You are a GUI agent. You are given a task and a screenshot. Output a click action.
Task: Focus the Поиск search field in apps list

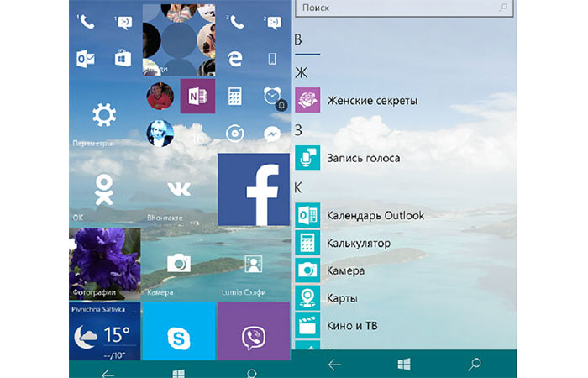click(x=404, y=8)
